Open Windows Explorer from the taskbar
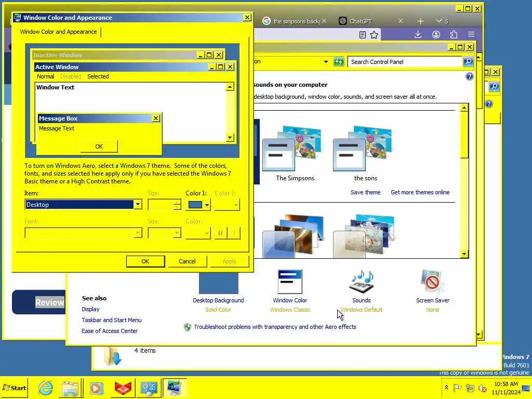The image size is (532, 399). 70,388
